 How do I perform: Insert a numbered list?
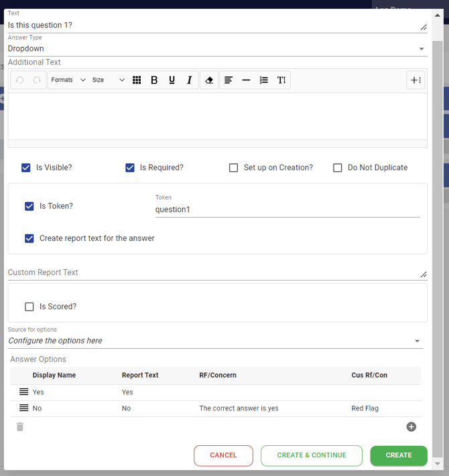coord(264,80)
